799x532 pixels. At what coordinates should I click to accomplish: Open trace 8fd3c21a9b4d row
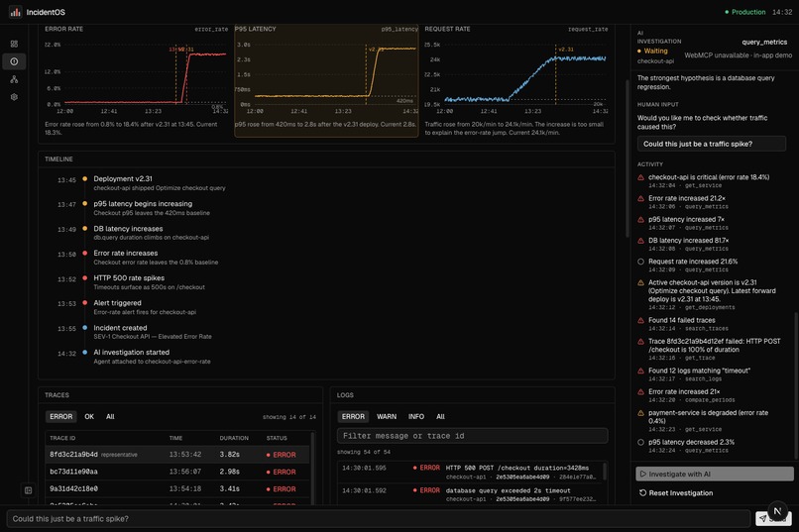[x=177, y=455]
